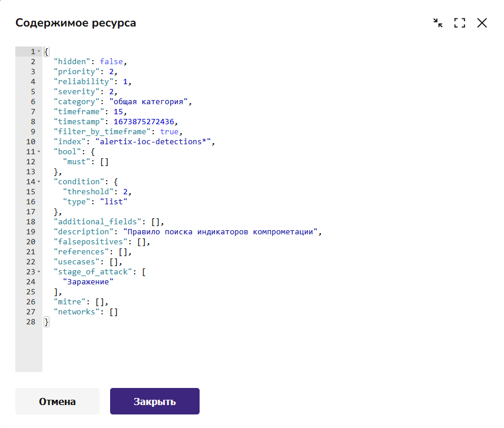Click gutter line number 6
504x428 pixels.
coord(33,101)
